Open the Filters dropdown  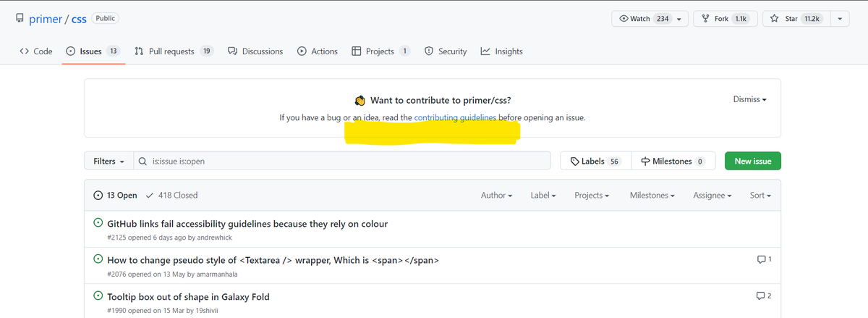pyautogui.click(x=109, y=161)
